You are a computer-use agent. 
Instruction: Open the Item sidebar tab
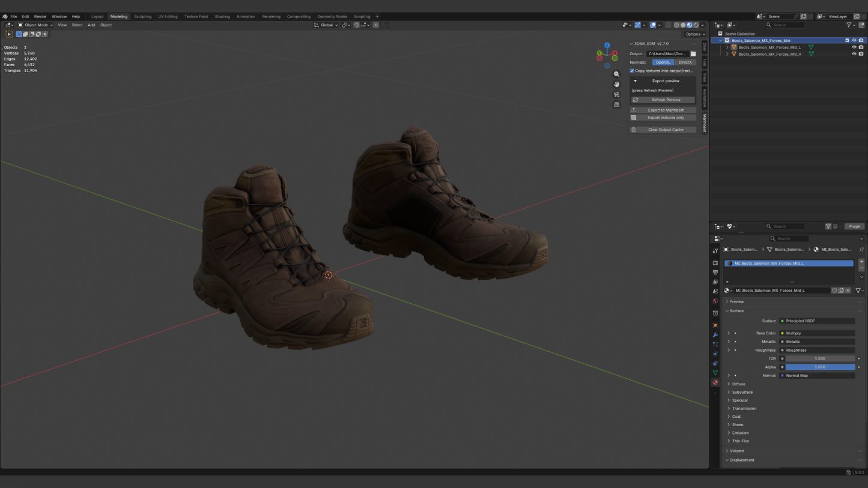click(x=705, y=47)
